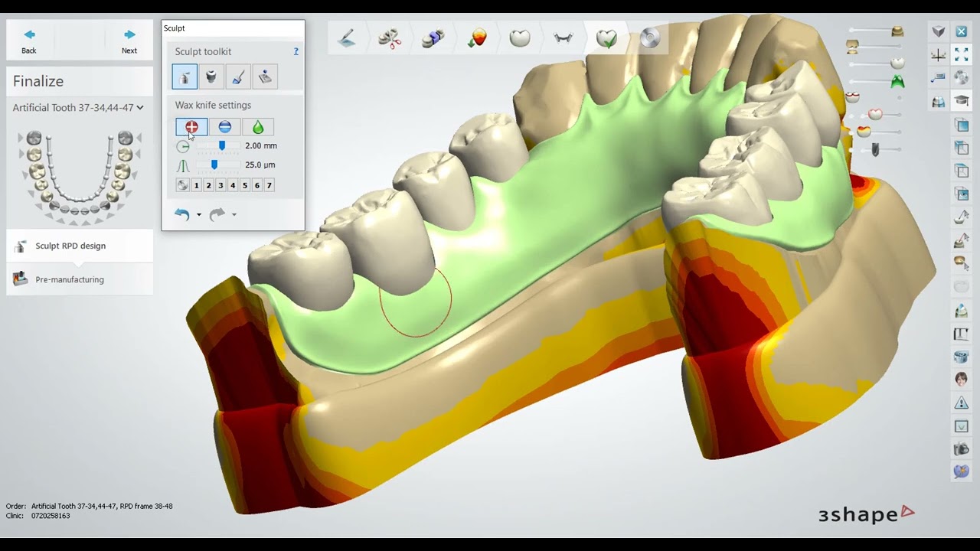Click the 25.0 µm level value
The image size is (980, 551).
point(260,165)
